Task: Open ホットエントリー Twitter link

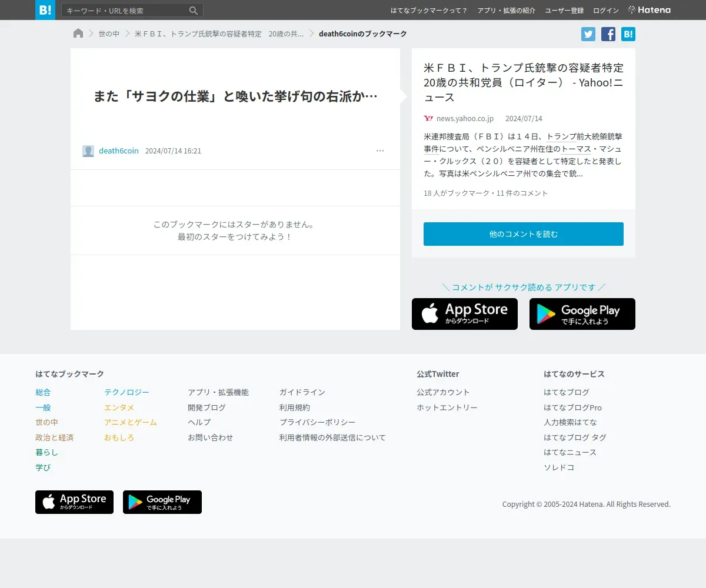Action: click(x=447, y=407)
